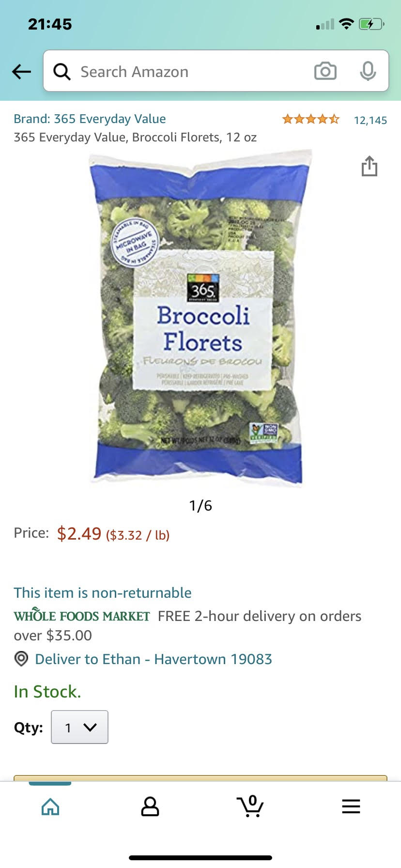View the 12,145 ratings count

(370, 120)
